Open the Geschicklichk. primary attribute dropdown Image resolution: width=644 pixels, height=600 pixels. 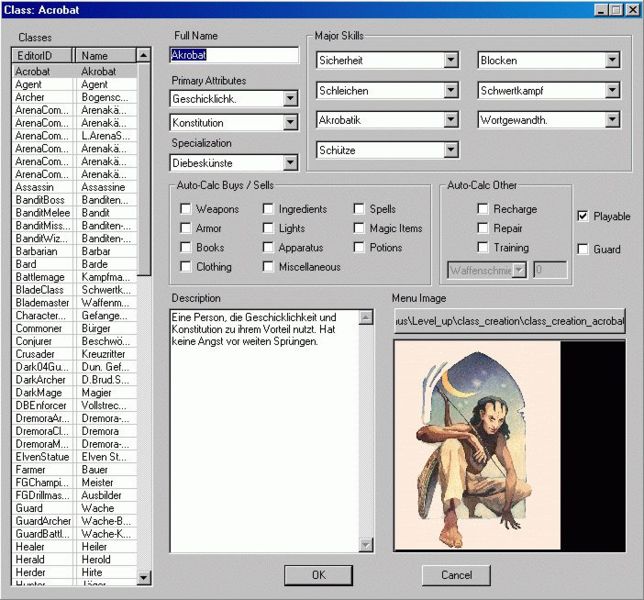tap(290, 99)
